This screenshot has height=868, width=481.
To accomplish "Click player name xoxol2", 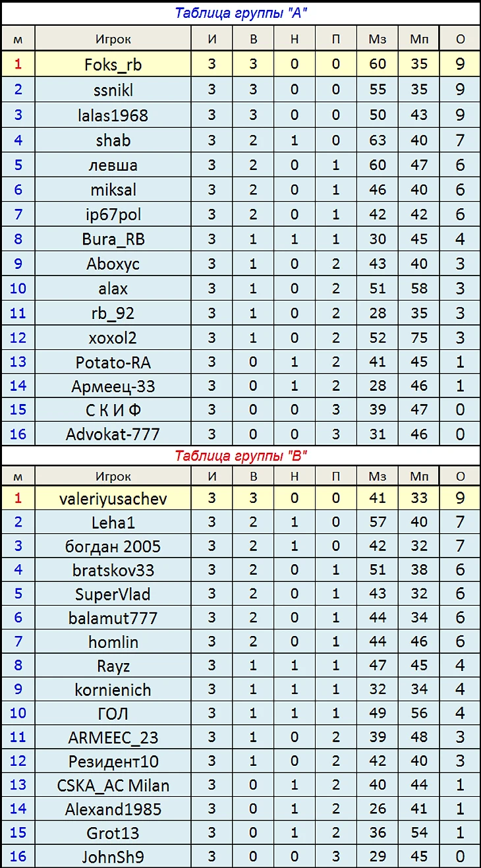I will 113,338.
